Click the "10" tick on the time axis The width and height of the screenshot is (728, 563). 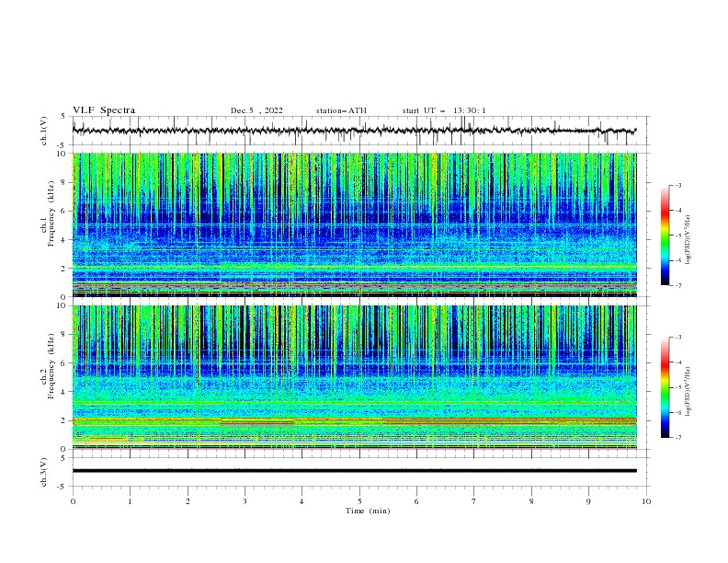646,501
